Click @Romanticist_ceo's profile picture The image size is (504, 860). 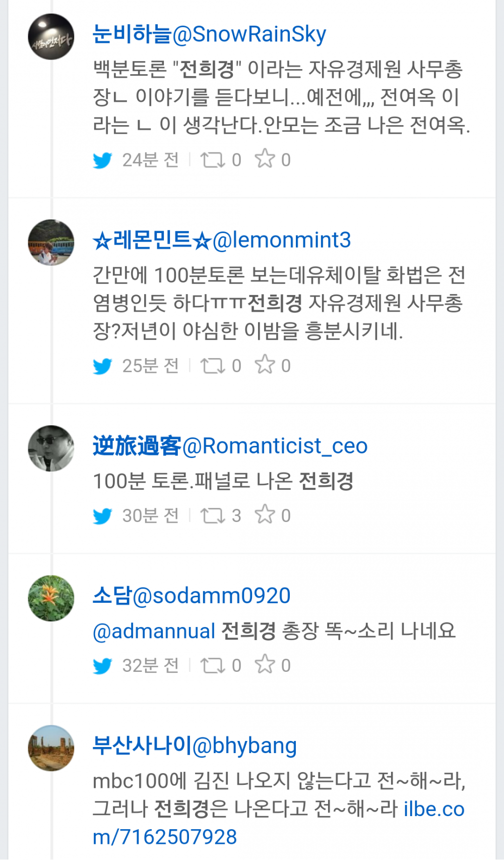[50, 447]
